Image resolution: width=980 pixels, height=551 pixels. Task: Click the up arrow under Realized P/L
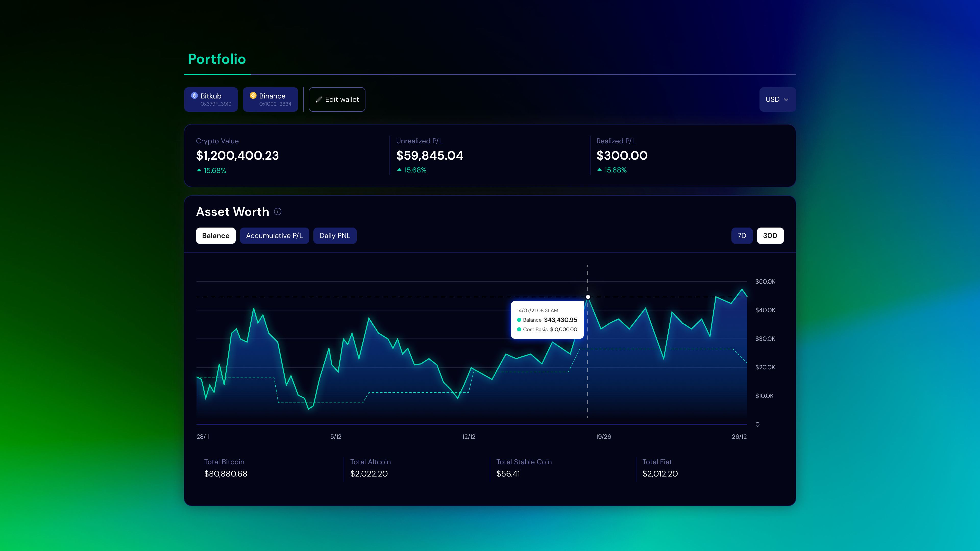(599, 170)
